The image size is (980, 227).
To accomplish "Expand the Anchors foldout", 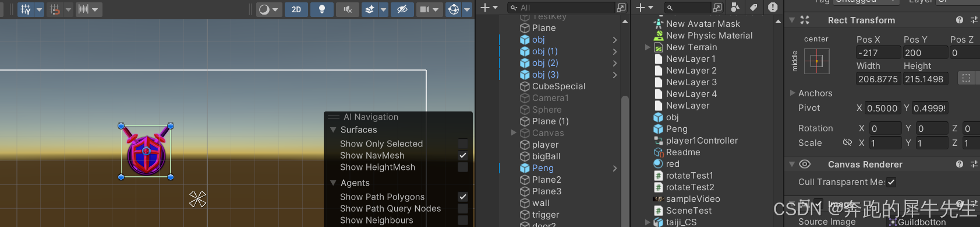I will point(793,93).
